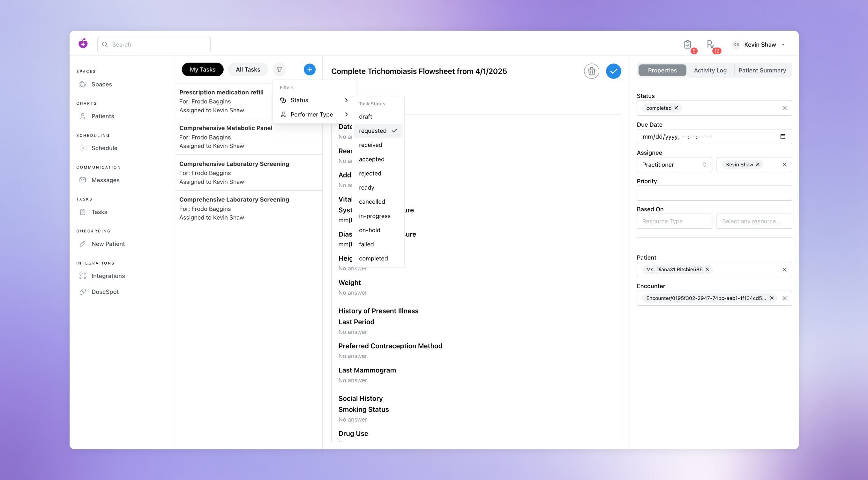
Task: Open Spaces in the sidebar
Action: [101, 84]
